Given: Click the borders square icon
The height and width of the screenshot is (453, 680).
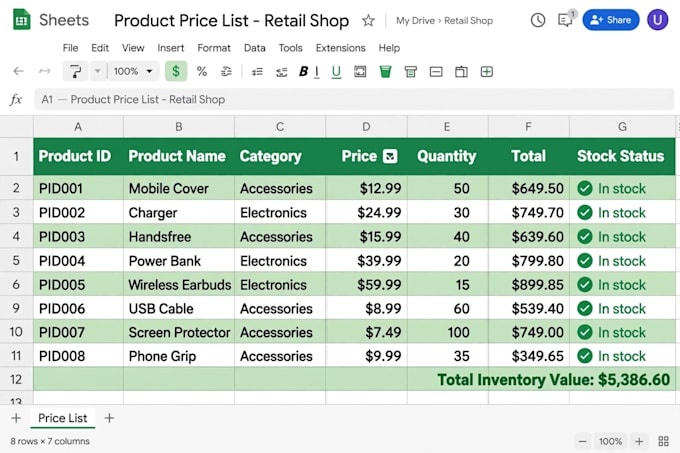Looking at the screenshot, I should (x=360, y=72).
